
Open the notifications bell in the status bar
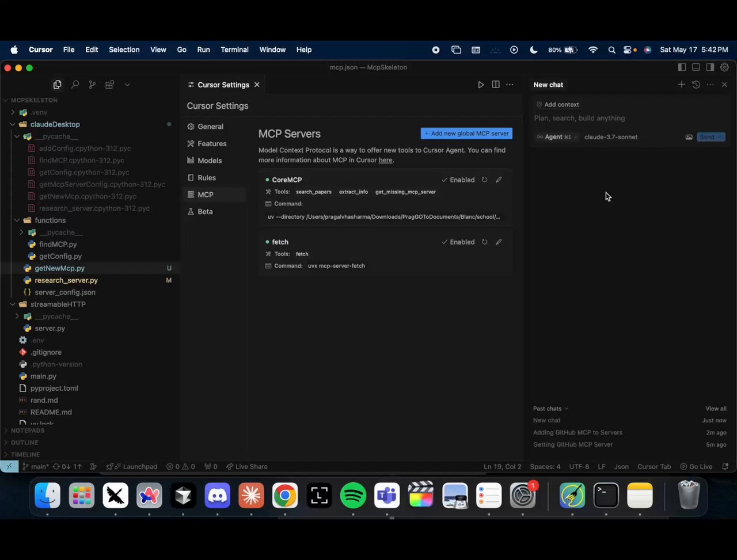[725, 467]
